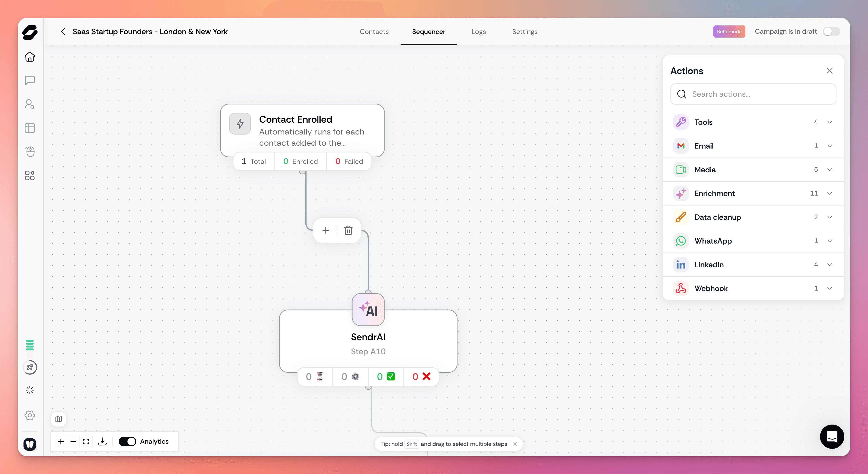
Task: Close the Actions panel
Action: 829,71
